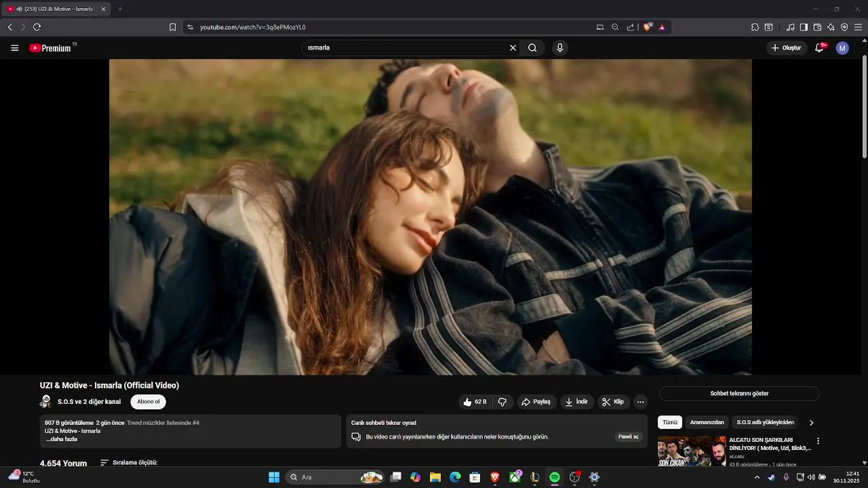Open the YouTube guide hamburger menu
This screenshot has width=868, height=488.
15,48
